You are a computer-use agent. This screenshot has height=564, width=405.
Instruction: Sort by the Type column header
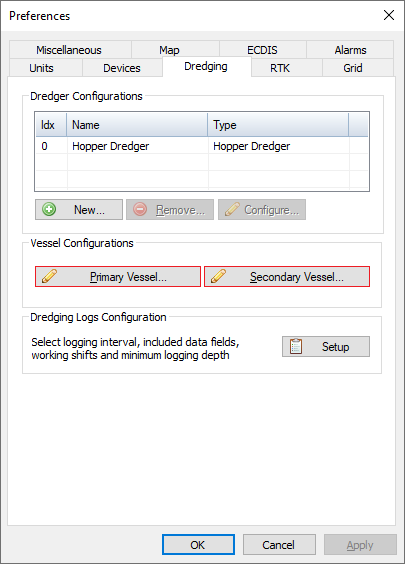point(278,125)
